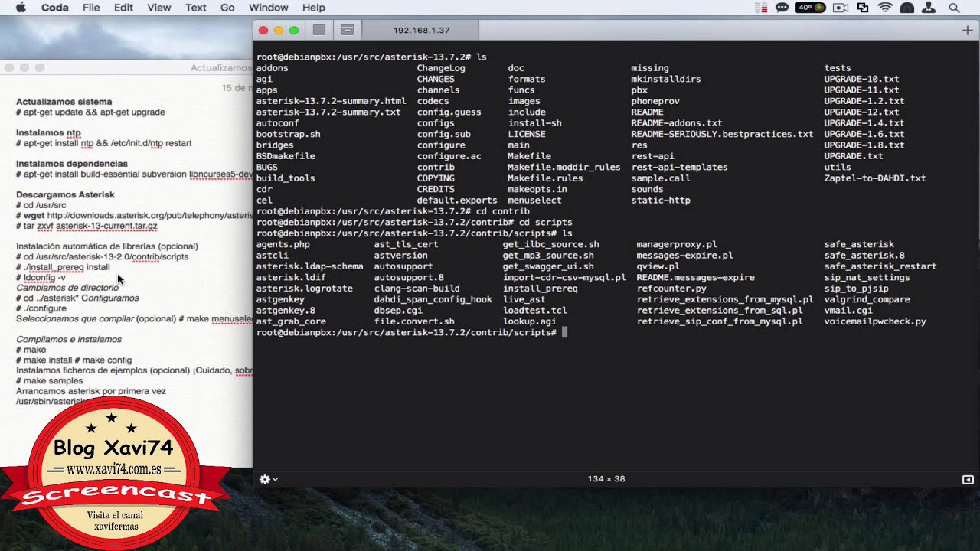Screen dimensions: 980x551
Task: Click 'tar zxvf asterisk-13-current.tar.gz' line in notes
Action: (x=87, y=226)
